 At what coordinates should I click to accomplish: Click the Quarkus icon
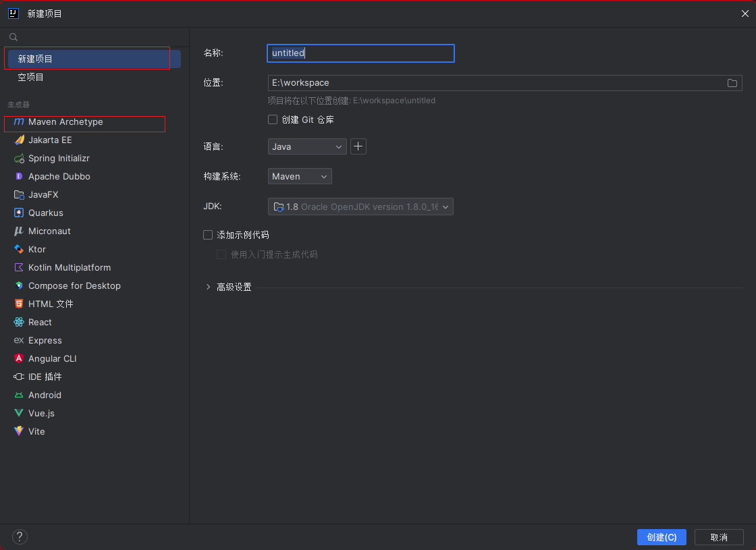(19, 213)
